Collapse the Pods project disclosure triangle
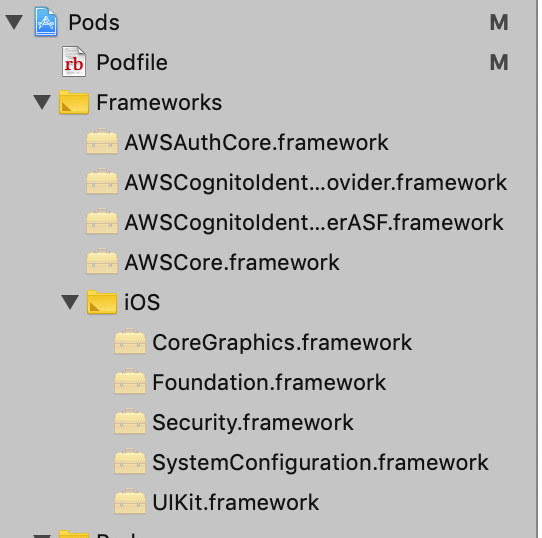The image size is (542, 538). click(x=15, y=22)
